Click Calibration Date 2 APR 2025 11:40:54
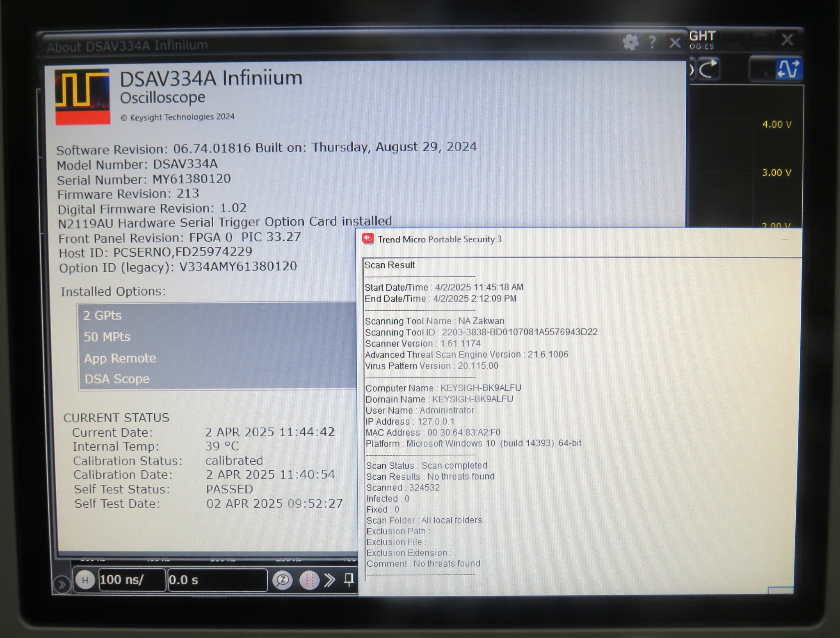The image size is (840, 638). point(270,475)
